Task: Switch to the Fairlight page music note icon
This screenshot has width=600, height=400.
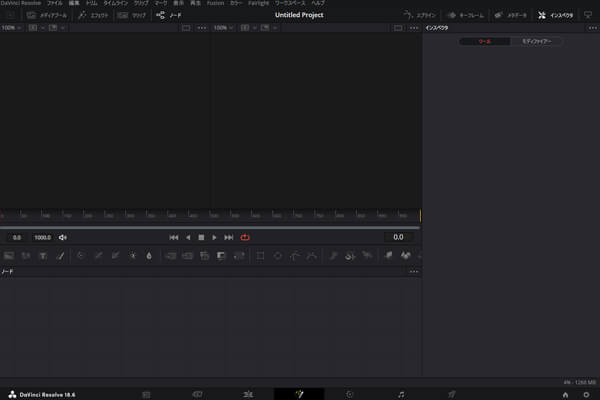Action: point(401,394)
